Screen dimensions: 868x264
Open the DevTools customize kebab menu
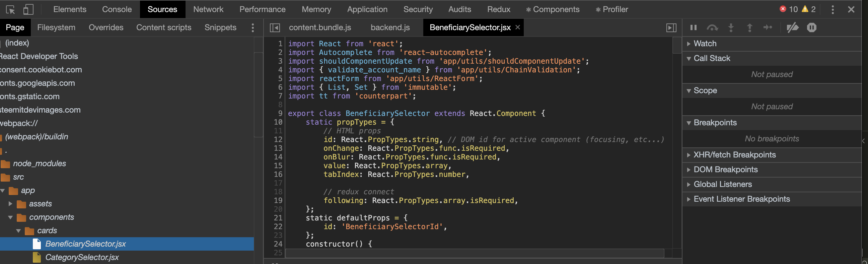(x=833, y=9)
